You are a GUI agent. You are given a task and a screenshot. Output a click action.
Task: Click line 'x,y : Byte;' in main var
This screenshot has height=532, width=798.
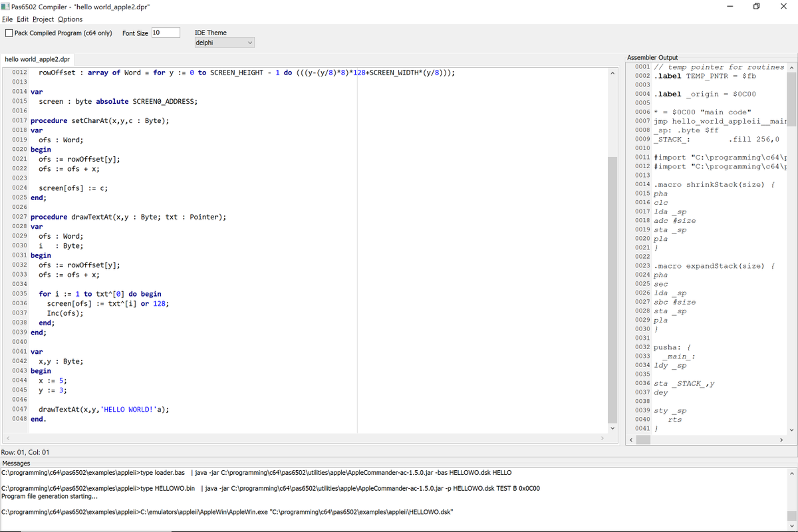tap(61, 361)
